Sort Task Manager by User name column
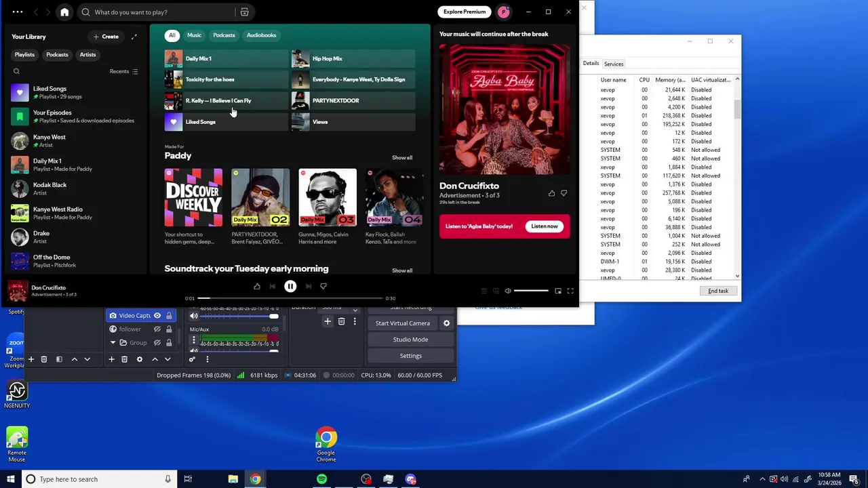This screenshot has width=868, height=488. click(613, 80)
